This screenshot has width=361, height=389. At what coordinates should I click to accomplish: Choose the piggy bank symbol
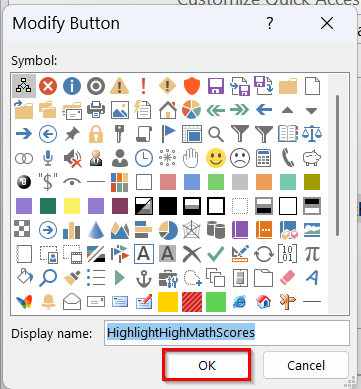[312, 158]
